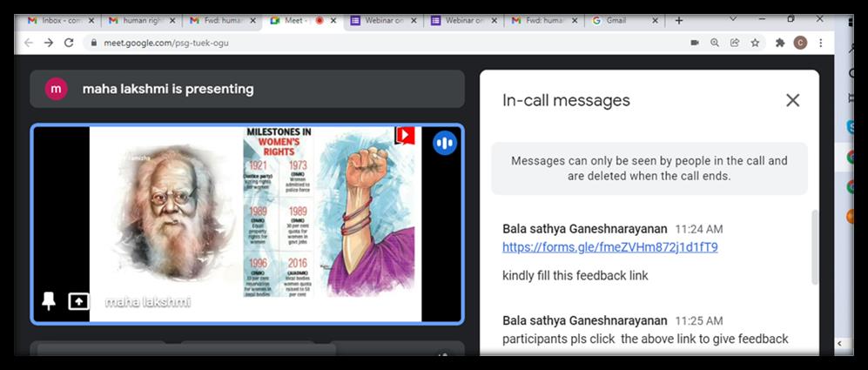
Task: Open the Extensions puzzle icon
Action: 780,43
